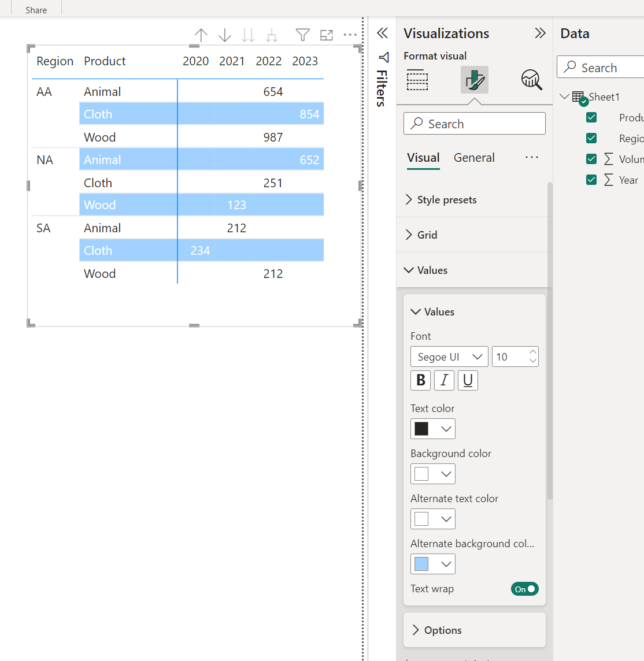
Task: Click the visual filter funnel icon
Action: (303, 35)
